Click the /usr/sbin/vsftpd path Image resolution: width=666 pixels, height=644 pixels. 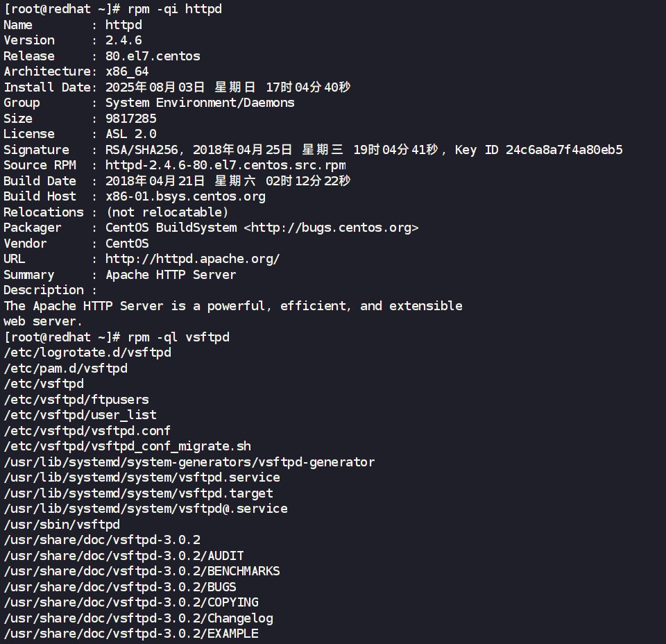[62, 525]
